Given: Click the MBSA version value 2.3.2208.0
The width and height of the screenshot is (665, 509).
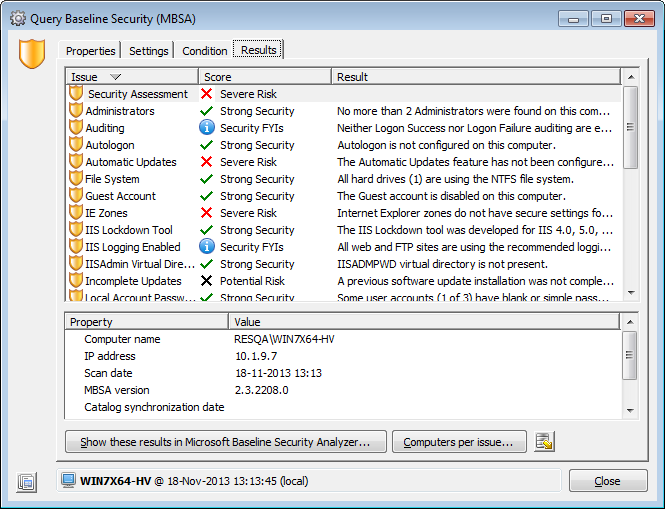Looking at the screenshot, I should click(262, 390).
